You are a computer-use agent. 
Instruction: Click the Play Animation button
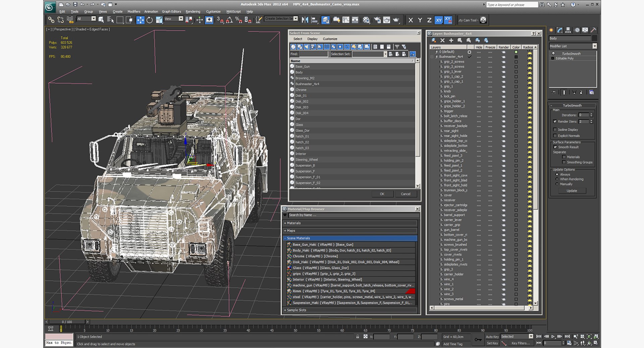coord(553,336)
